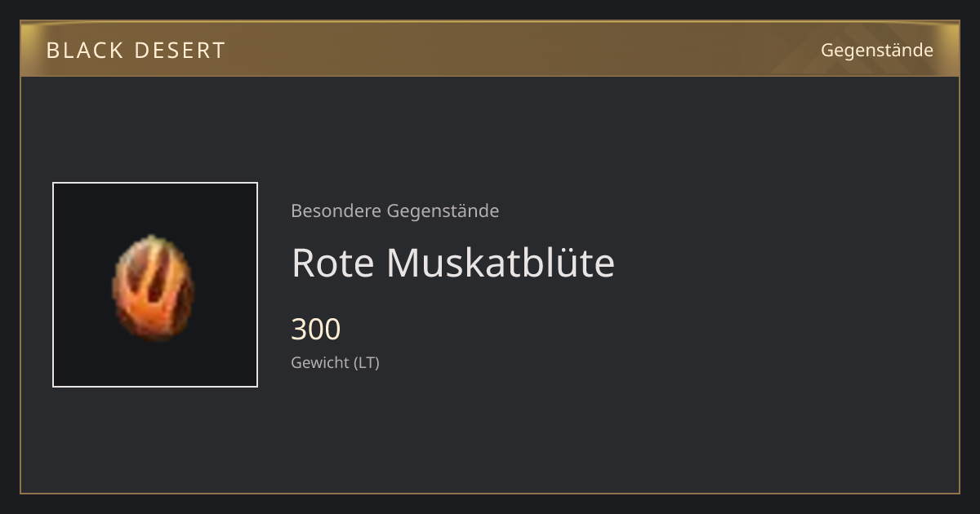Click the red nutmeg flower item icon

coord(154,287)
